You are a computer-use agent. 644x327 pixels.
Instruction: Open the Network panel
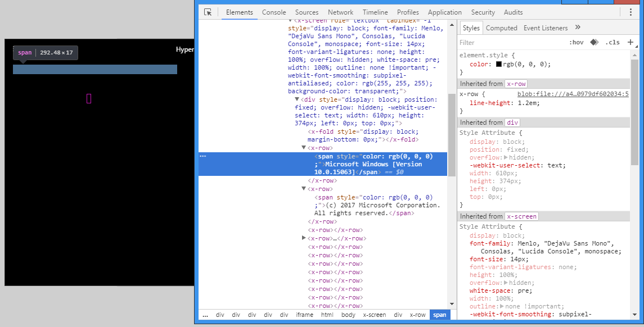pos(341,12)
